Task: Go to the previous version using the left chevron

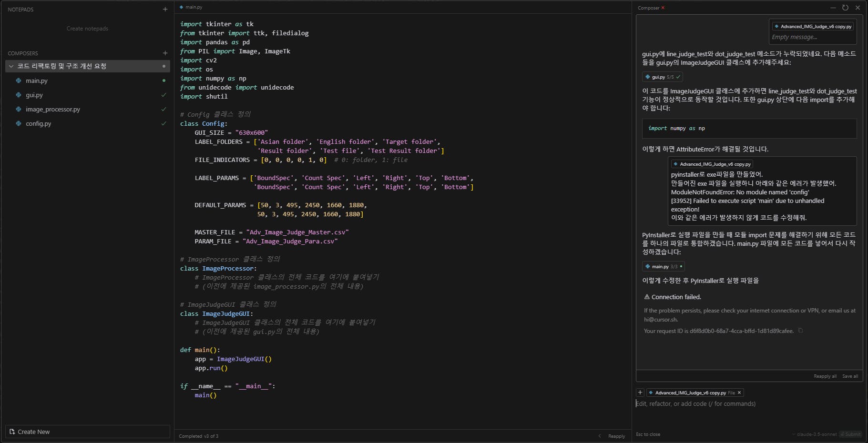Action: [x=600, y=436]
